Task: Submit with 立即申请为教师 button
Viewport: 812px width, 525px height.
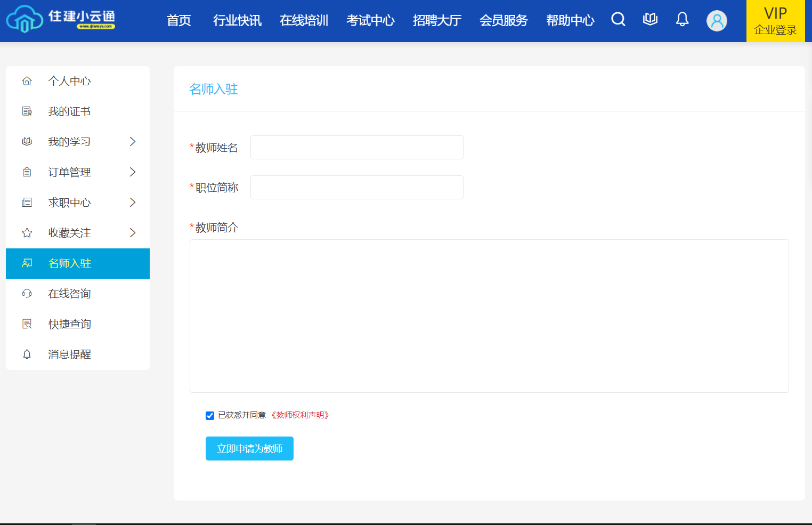Action: click(249, 449)
